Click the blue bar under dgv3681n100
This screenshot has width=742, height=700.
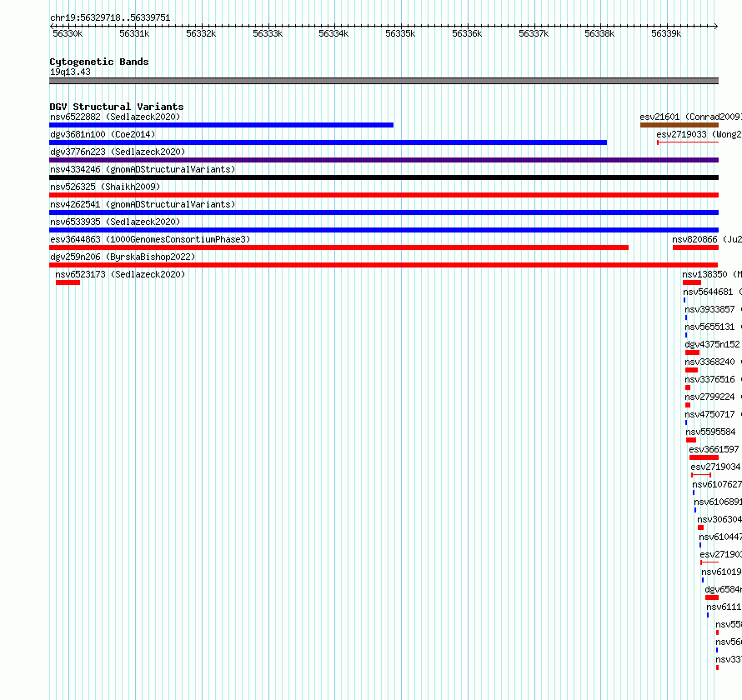click(328, 142)
